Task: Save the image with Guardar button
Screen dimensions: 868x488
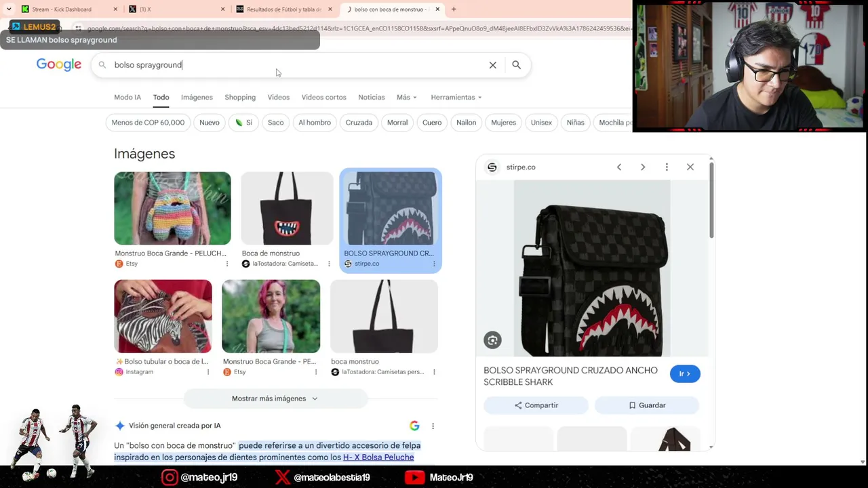Action: click(x=647, y=405)
